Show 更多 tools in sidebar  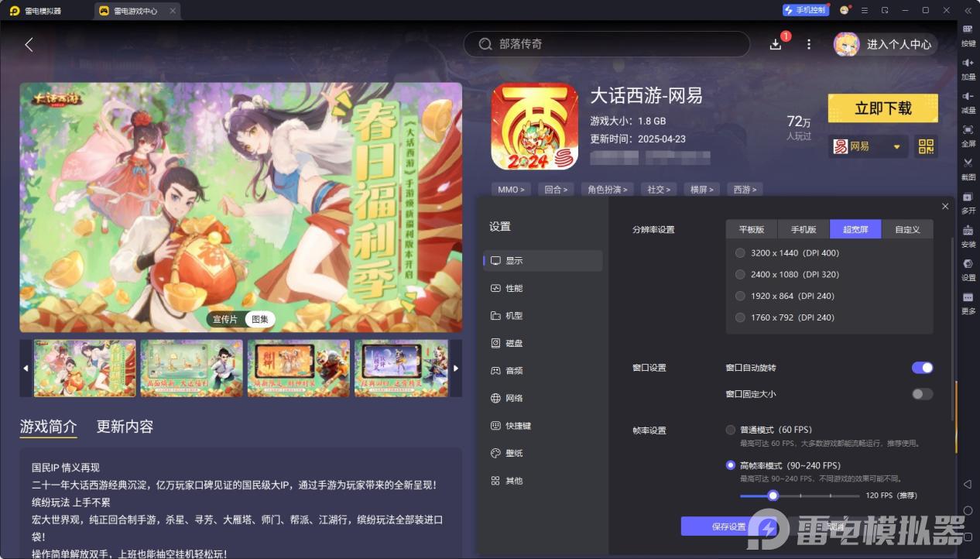[968, 303]
